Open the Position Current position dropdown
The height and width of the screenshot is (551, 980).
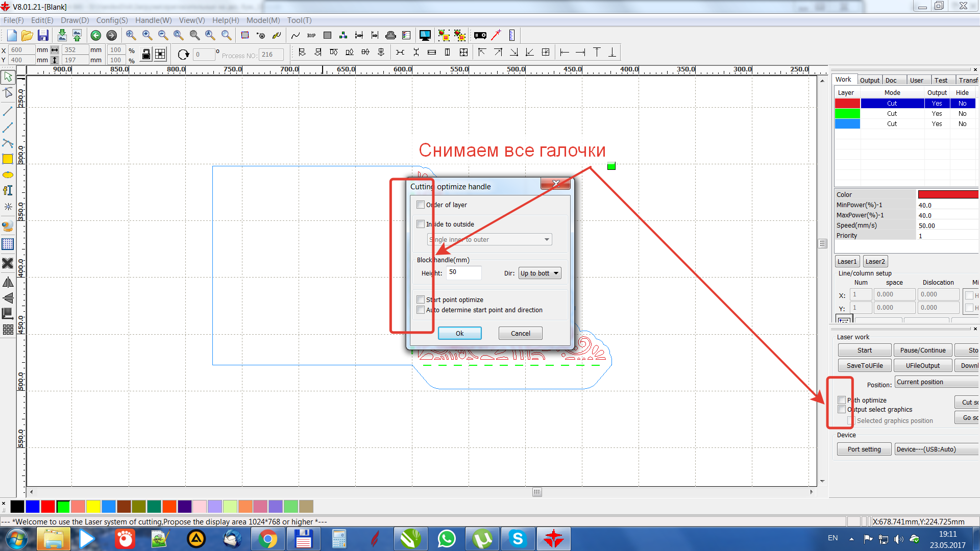(937, 382)
